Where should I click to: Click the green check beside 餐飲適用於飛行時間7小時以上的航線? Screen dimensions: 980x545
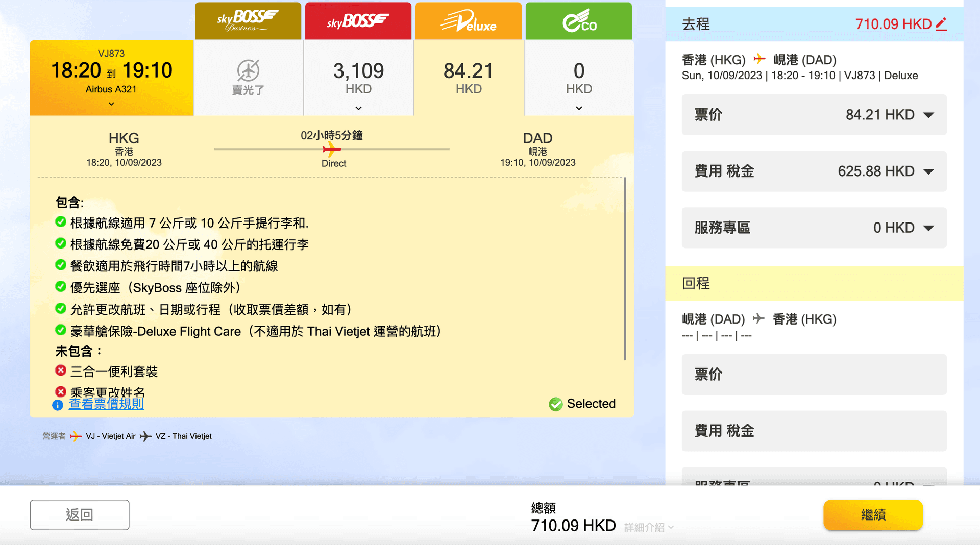tap(61, 265)
